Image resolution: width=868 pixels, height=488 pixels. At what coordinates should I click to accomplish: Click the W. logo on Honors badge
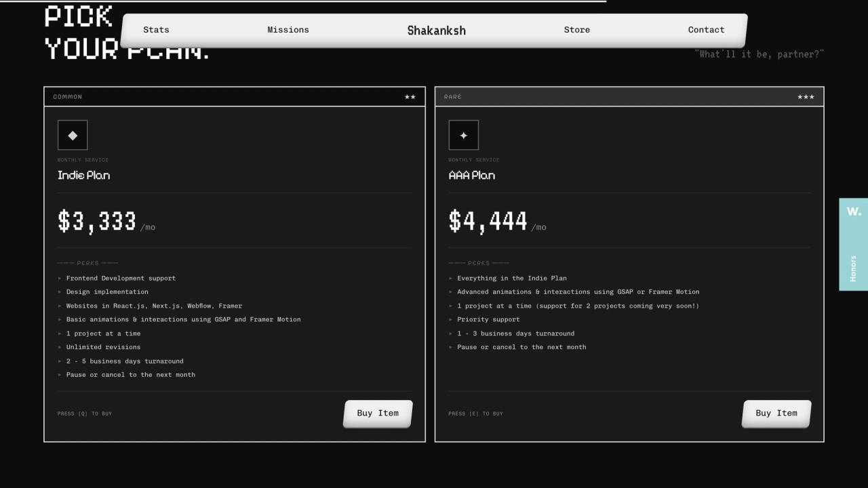(854, 211)
